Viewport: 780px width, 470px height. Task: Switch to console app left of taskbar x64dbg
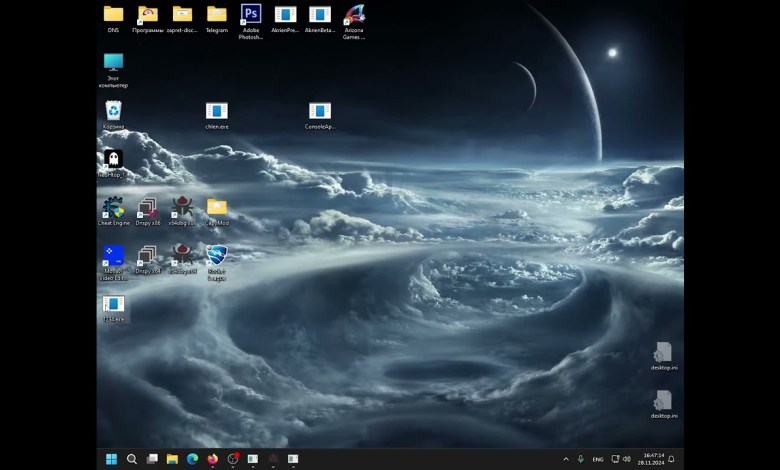point(253,459)
